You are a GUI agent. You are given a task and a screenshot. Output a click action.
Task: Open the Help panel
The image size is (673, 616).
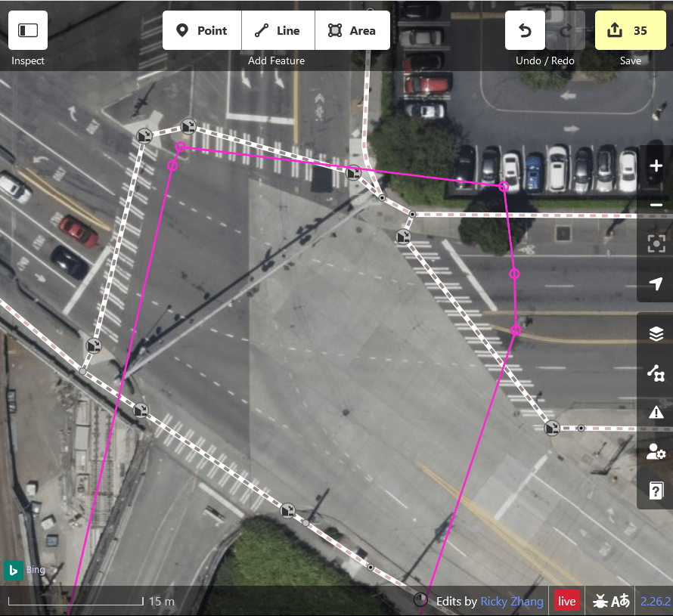coord(656,491)
